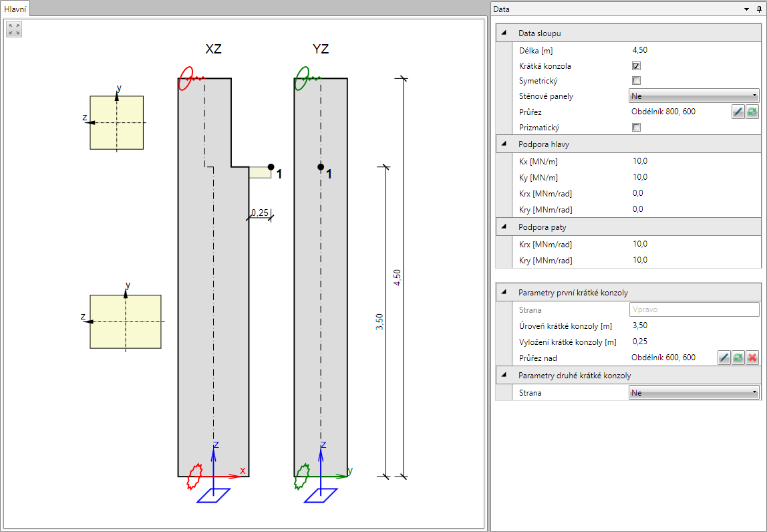Open the Data panel options arrow
This screenshot has width=767, height=532.
pyautogui.click(x=747, y=9)
